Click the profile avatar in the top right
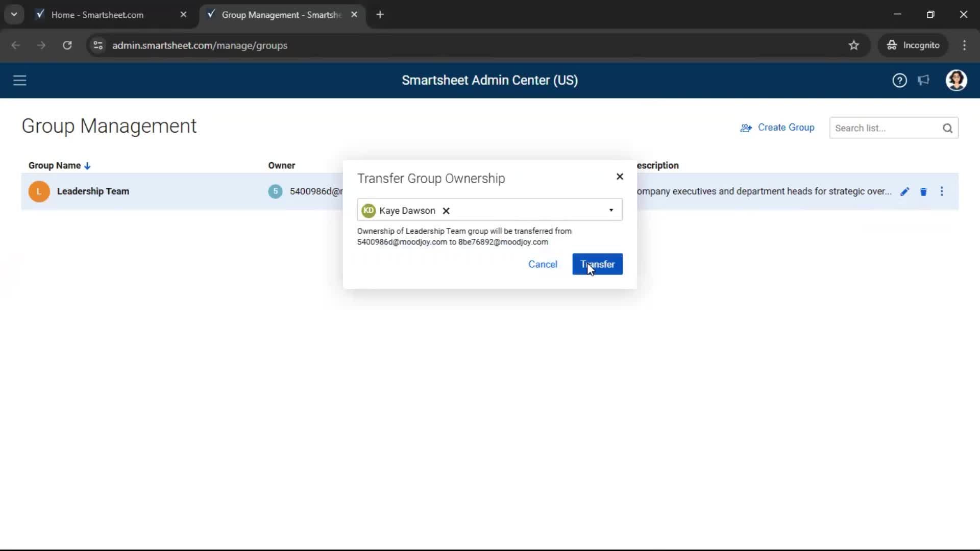Screen dimensions: 980x551 (957, 80)
